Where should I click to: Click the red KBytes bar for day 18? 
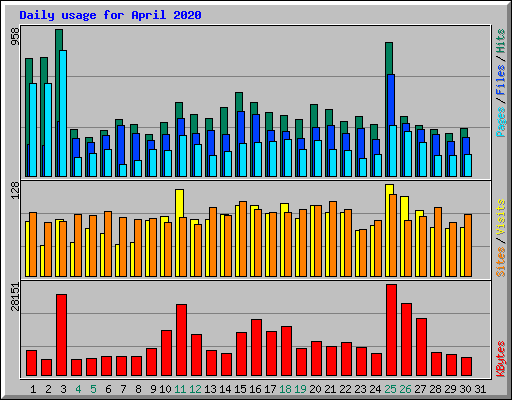pyautogui.click(x=286, y=351)
